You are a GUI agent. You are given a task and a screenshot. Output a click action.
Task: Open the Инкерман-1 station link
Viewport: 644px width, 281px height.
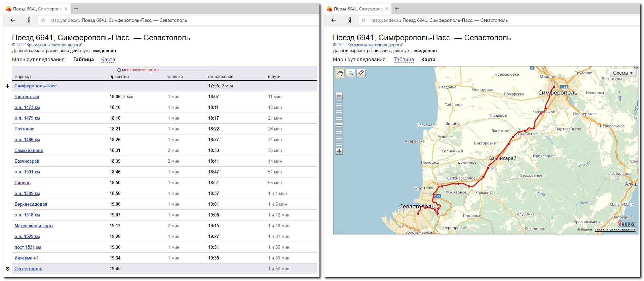click(26, 258)
